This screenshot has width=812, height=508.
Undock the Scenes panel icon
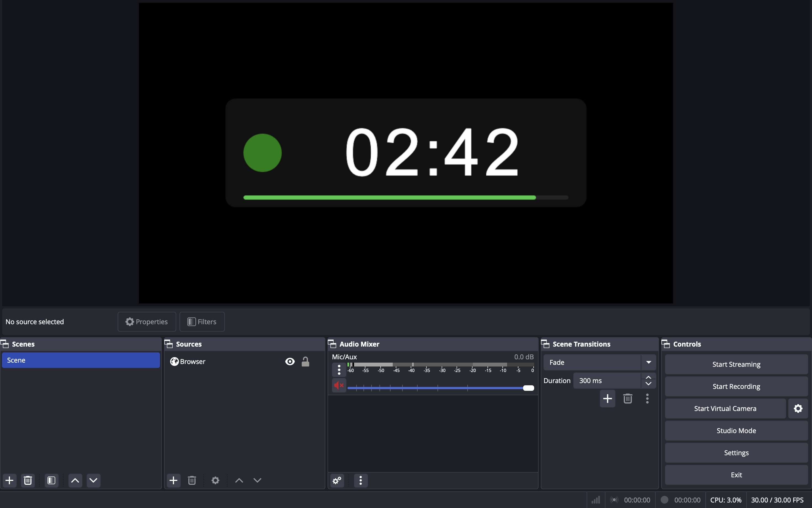[x=5, y=344]
